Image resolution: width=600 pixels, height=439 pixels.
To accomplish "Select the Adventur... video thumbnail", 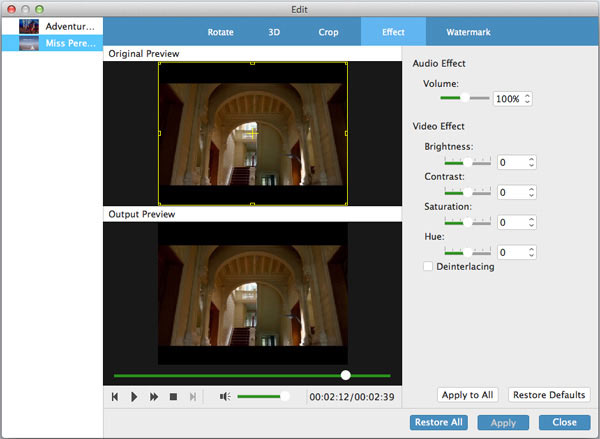I will click(x=29, y=26).
